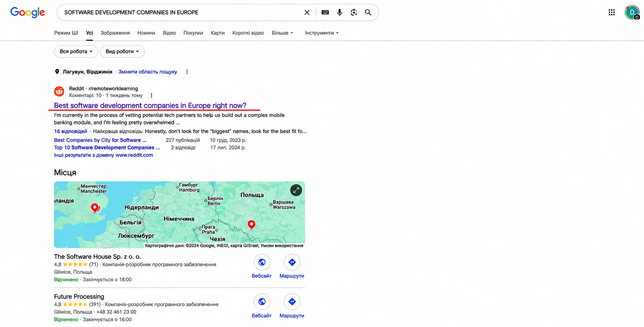Open the Google apps grid
Viewport: 644px width, 327px height.
pyautogui.click(x=611, y=12)
